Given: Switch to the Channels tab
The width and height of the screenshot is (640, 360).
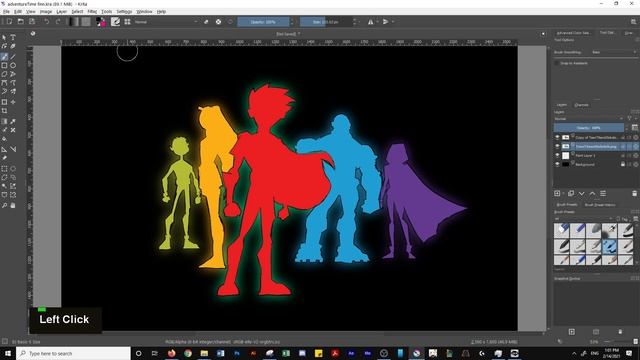Looking at the screenshot, I should 582,105.
